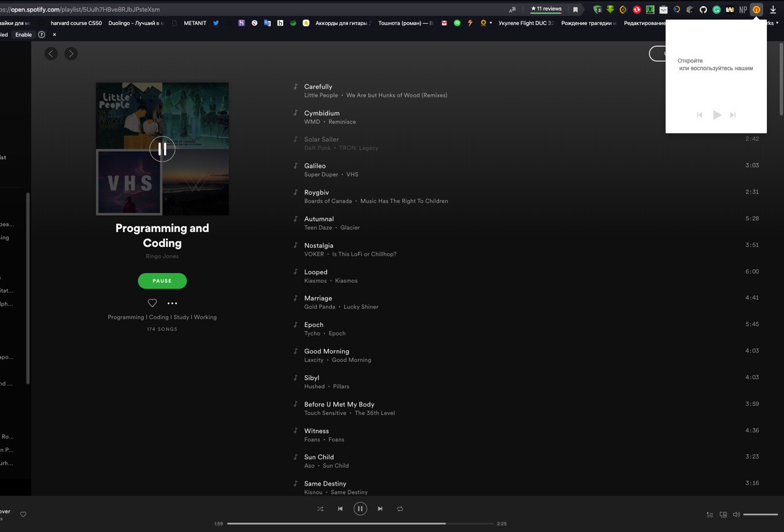Adjust the volume slider
784x532 pixels.
click(x=760, y=515)
